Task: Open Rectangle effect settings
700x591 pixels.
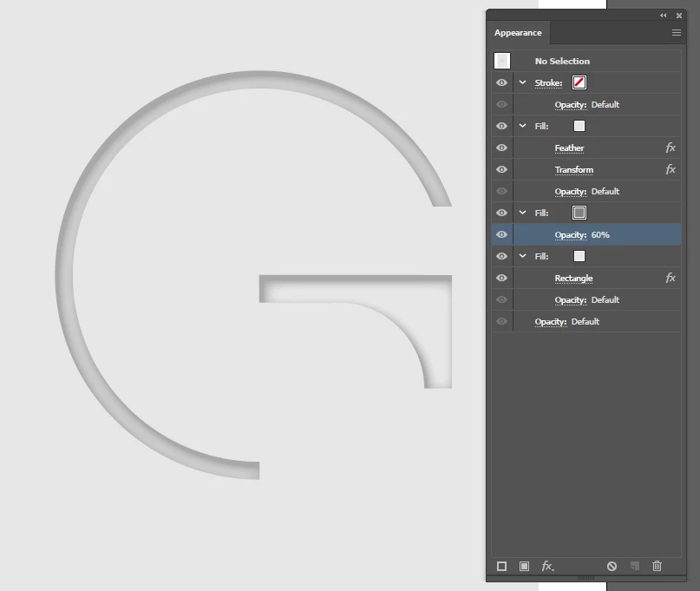Action: (x=573, y=279)
